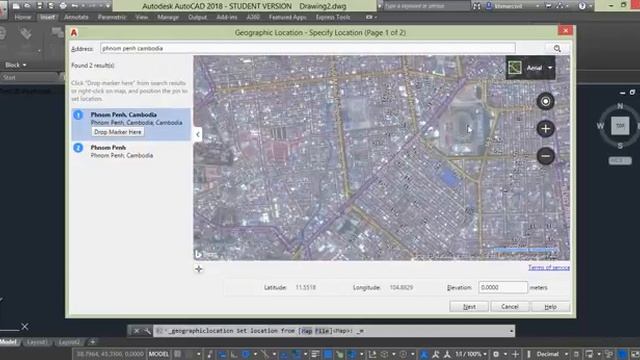The height and width of the screenshot is (360, 640).
Task: Zoom in the map with plus button
Action: [x=545, y=129]
